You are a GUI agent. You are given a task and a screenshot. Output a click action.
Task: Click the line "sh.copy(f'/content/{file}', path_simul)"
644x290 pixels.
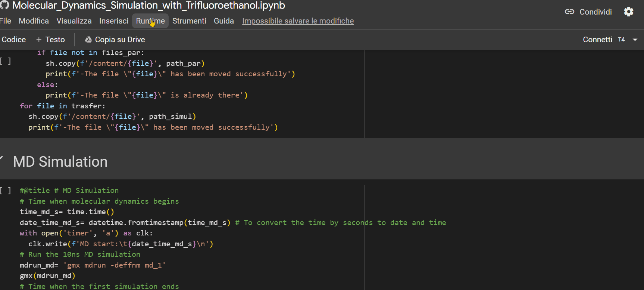click(112, 117)
